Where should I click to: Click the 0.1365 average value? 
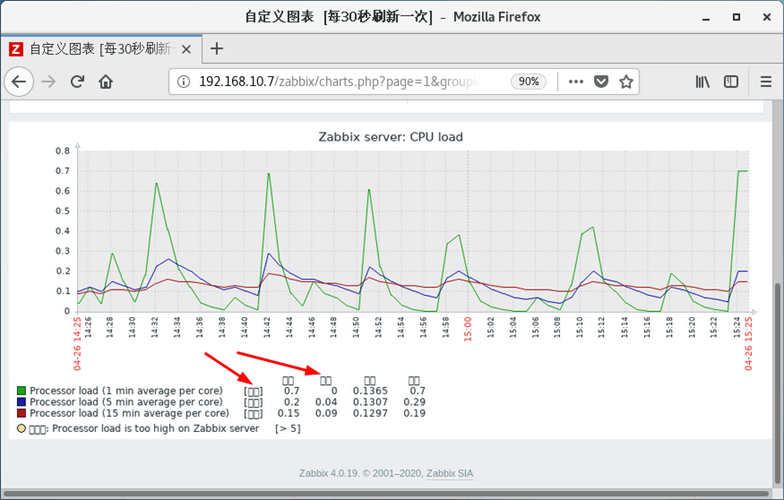pyautogui.click(x=370, y=390)
